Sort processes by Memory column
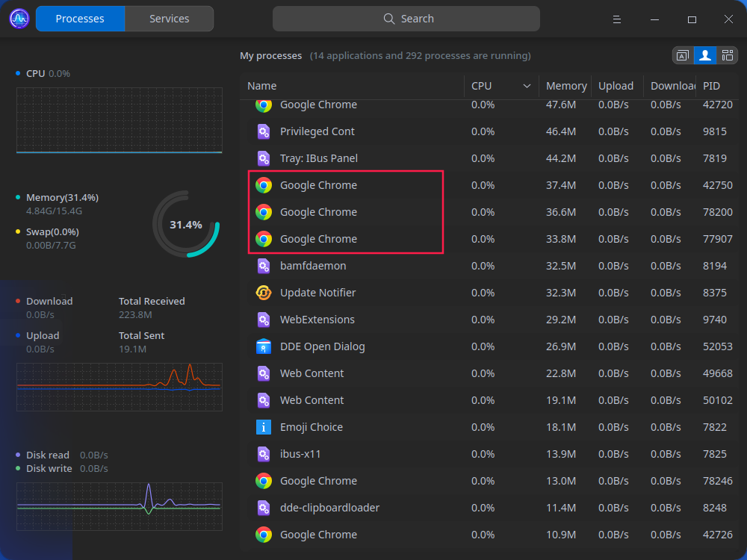Viewport: 747px width, 560px height. [x=565, y=87]
